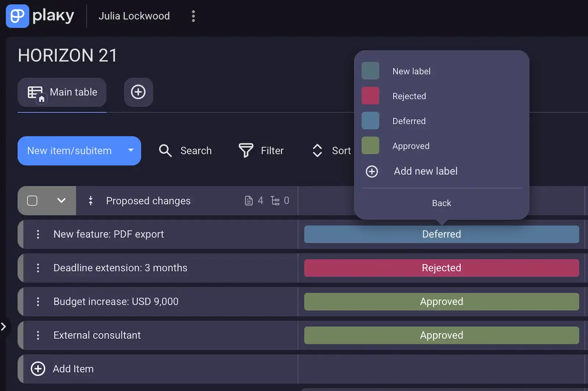Collapse the Proposed changes group chevron
This screenshot has width=588, height=391.
click(61, 201)
